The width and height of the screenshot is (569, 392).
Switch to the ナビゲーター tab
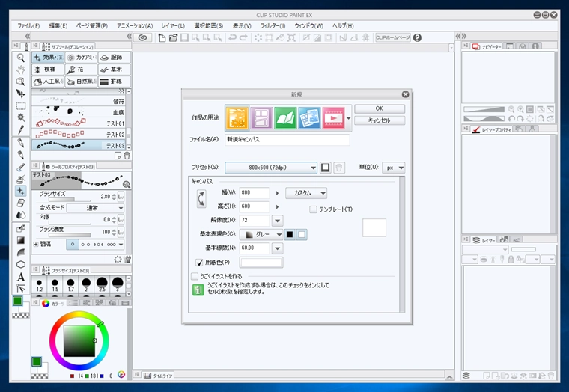(x=487, y=46)
